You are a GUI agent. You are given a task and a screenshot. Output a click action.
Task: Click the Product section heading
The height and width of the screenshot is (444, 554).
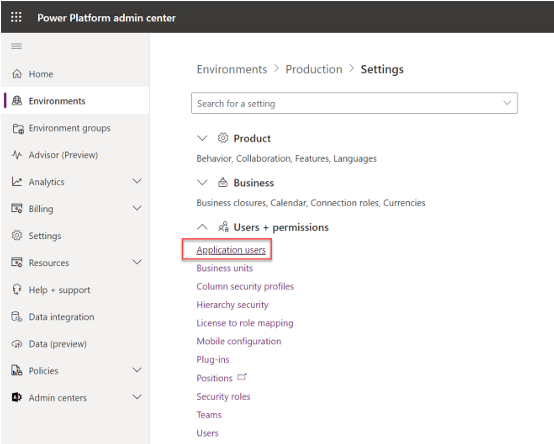click(252, 138)
